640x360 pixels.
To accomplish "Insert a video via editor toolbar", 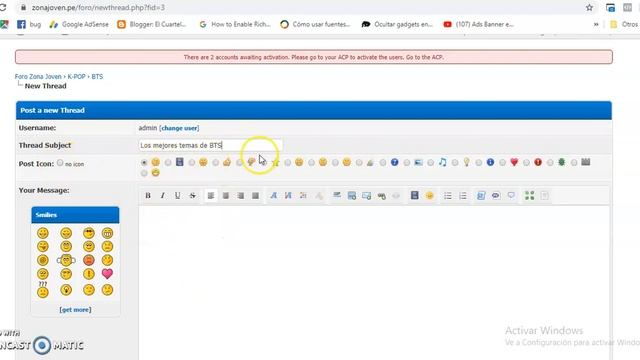I will point(415,196).
